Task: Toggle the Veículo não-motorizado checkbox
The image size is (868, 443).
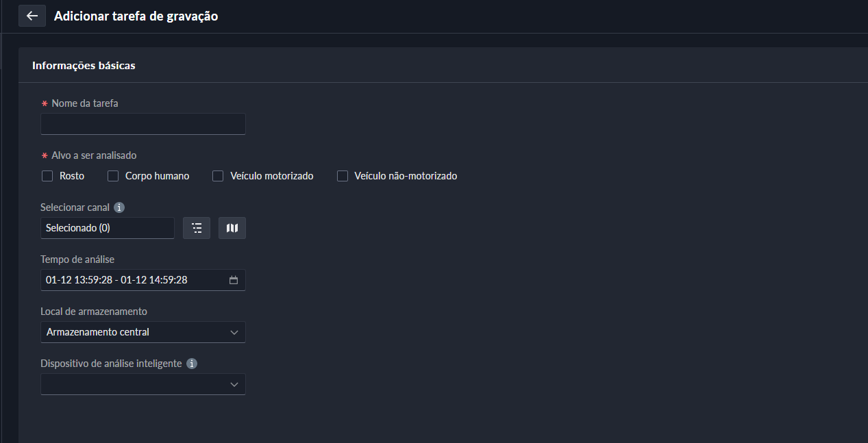Action: click(343, 176)
